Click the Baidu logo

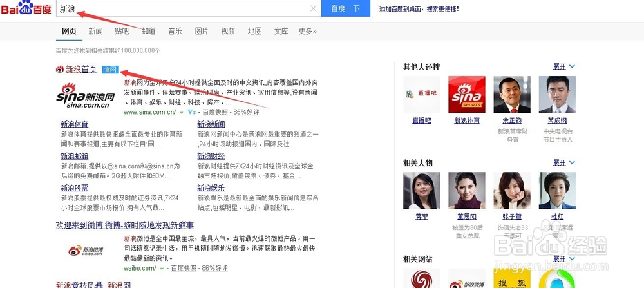click(x=26, y=8)
